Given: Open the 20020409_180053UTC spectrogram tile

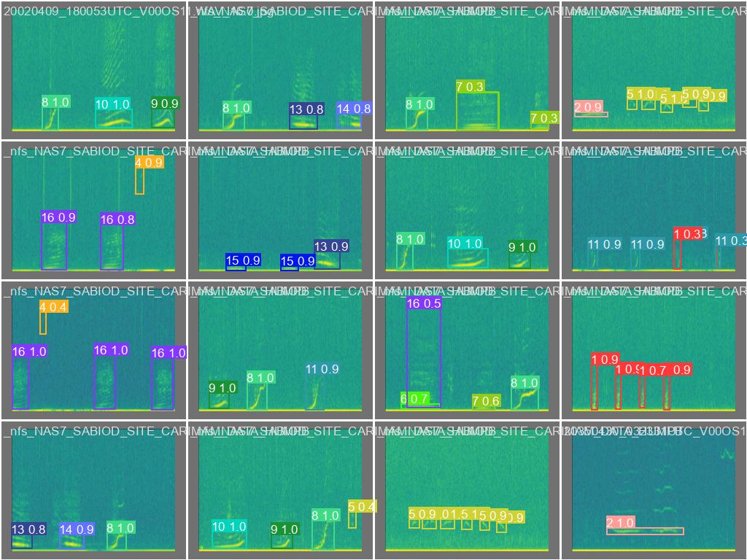Looking at the screenshot, I should [93, 73].
